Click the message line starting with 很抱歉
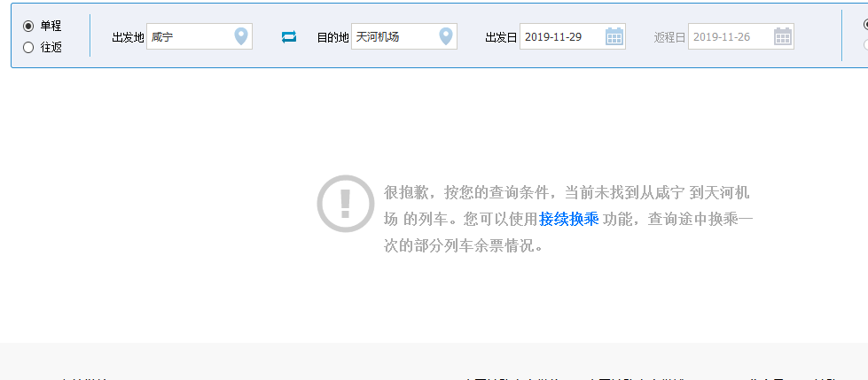This screenshot has width=868, height=380. (x=567, y=192)
